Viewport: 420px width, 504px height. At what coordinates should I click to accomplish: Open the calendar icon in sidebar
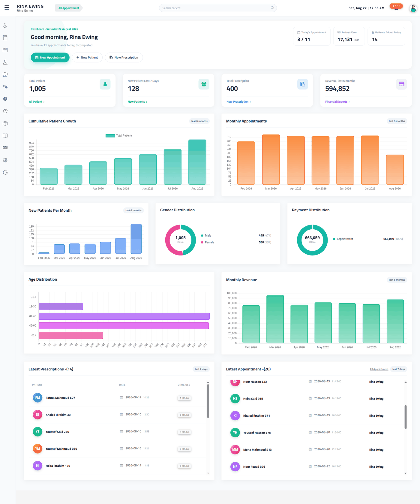tap(5, 50)
